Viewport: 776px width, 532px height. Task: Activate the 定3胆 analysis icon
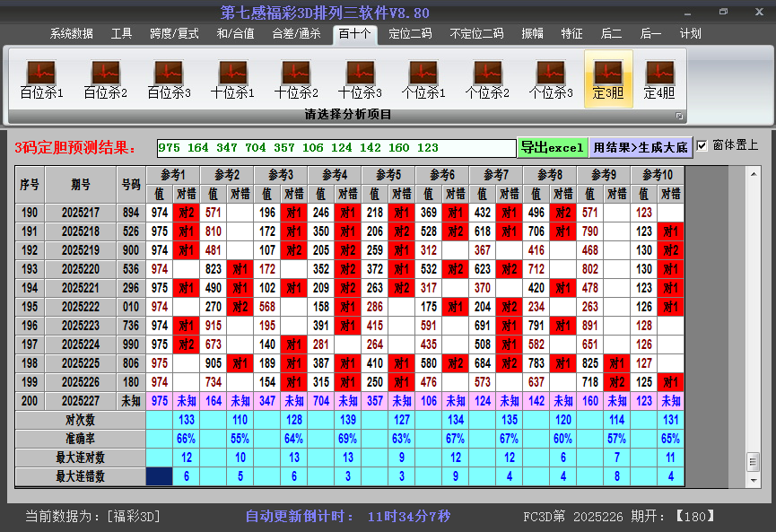[x=608, y=79]
